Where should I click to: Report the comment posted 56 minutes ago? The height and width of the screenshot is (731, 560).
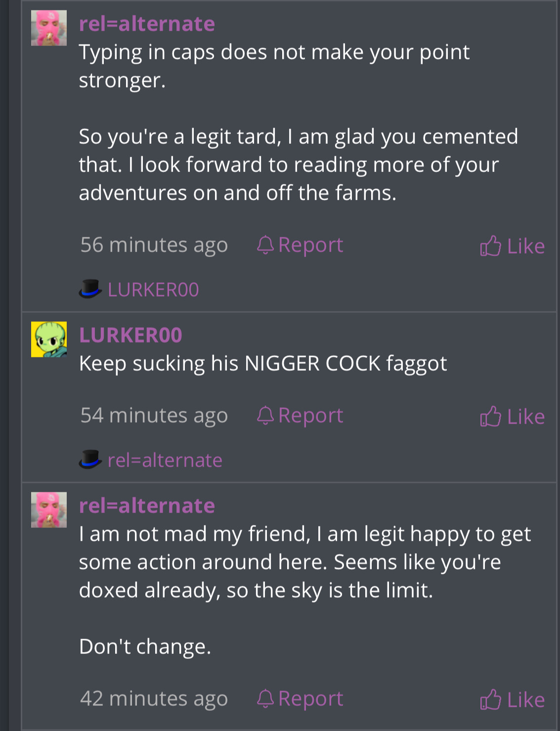click(x=300, y=245)
